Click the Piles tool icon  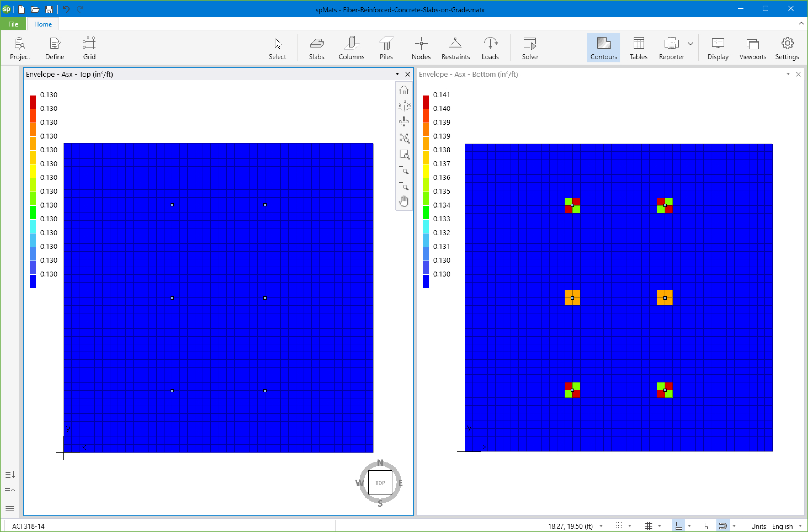386,48
